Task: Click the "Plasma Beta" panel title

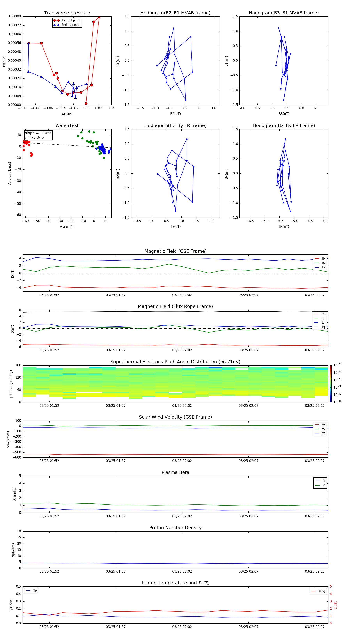Action: coord(175,472)
